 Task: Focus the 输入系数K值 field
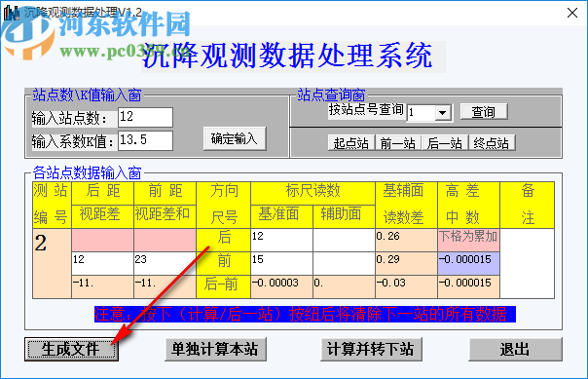tap(145, 140)
